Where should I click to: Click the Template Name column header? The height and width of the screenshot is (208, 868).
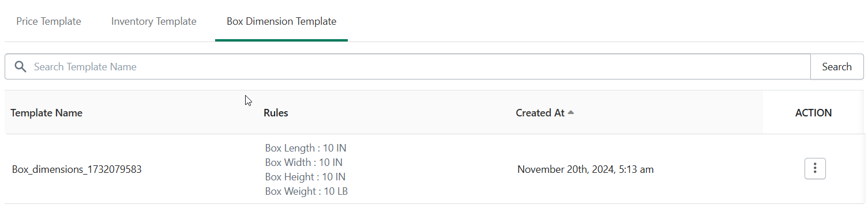pos(46,113)
